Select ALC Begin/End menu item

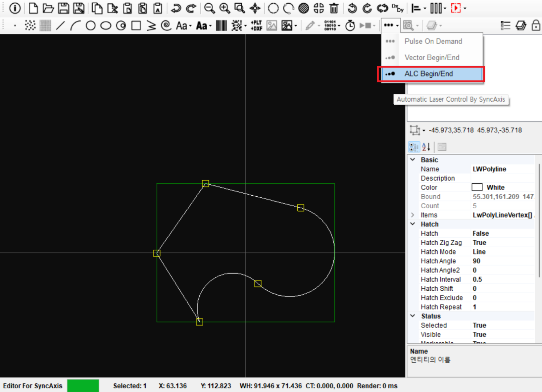[432, 74]
